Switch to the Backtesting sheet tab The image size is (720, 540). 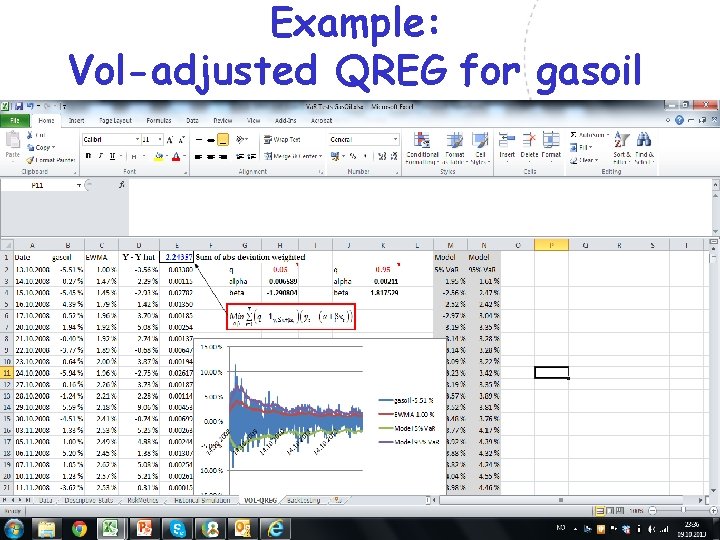click(x=304, y=500)
